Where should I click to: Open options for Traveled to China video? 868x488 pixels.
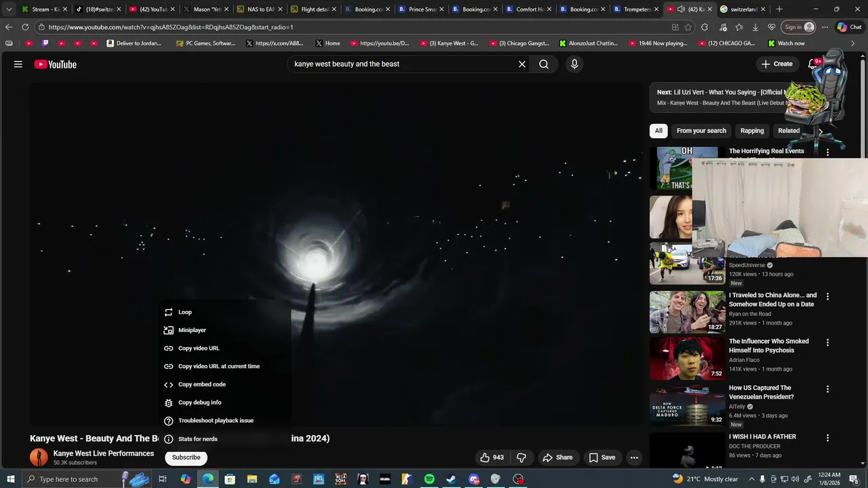point(827,296)
